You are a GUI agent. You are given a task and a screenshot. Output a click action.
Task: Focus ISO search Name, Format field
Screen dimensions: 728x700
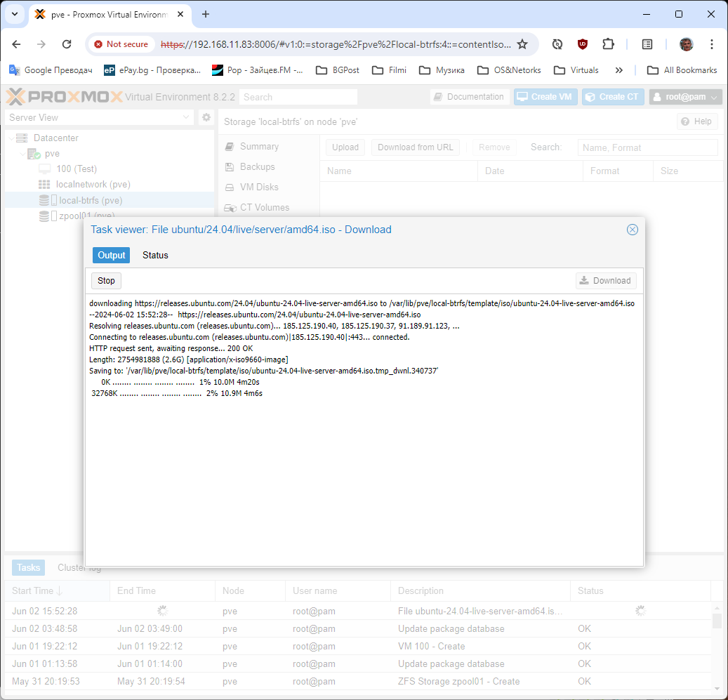pos(647,147)
